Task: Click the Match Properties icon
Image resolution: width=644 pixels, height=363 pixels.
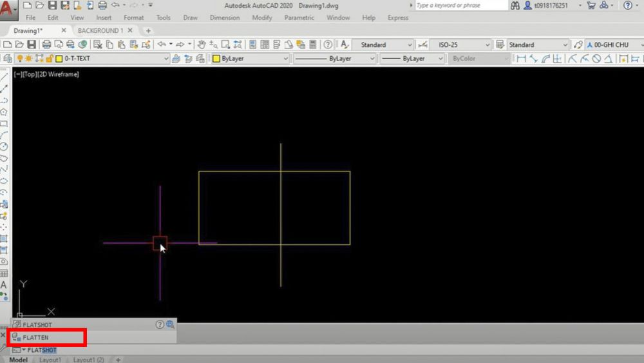Action: tap(134, 44)
